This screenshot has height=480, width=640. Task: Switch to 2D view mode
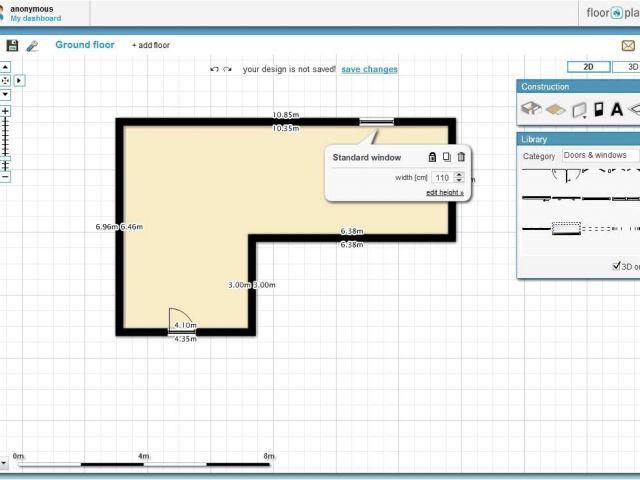pyautogui.click(x=589, y=67)
